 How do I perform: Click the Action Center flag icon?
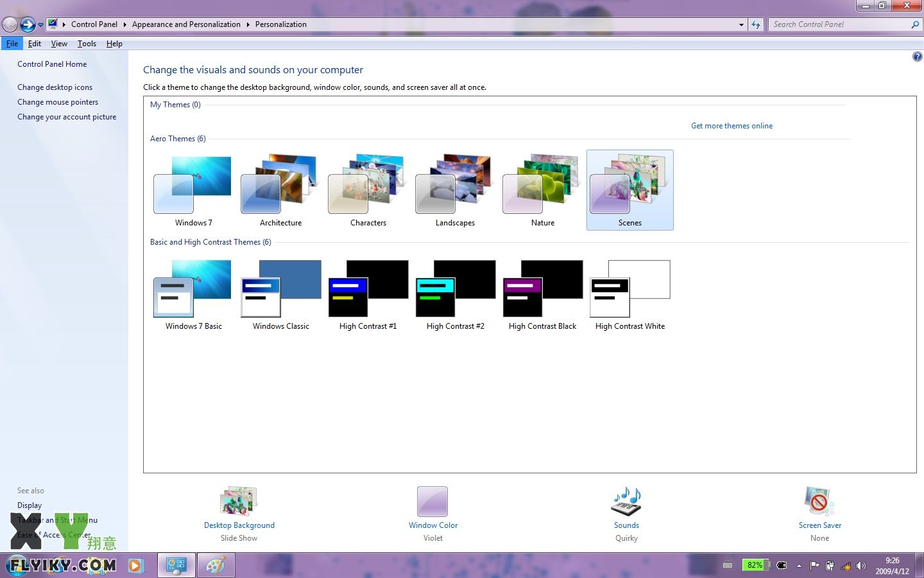point(815,566)
